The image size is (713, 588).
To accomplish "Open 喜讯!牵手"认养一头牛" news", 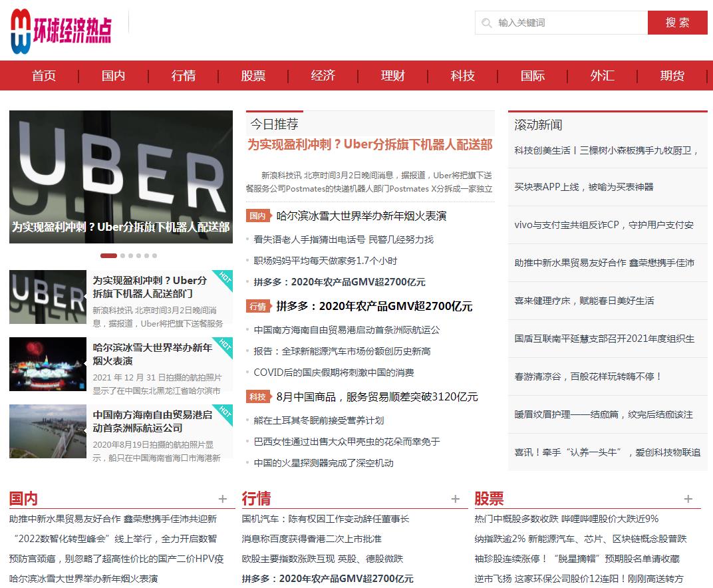I will pos(607,452).
